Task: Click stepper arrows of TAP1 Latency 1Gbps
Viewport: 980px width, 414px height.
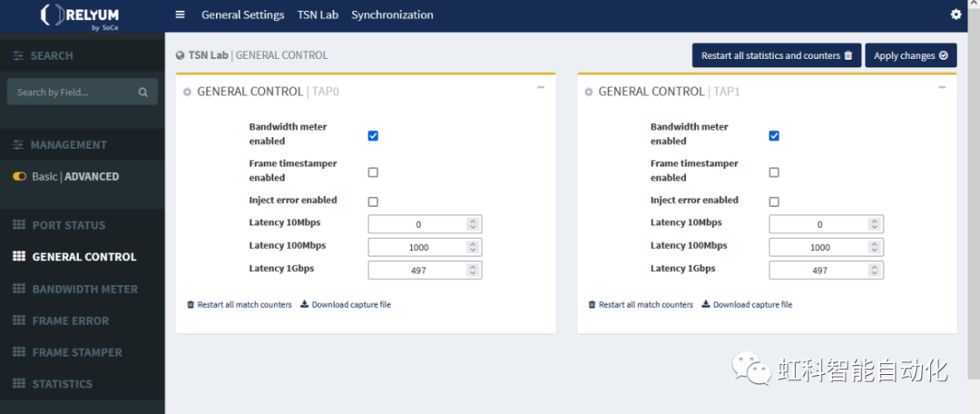Action: click(875, 271)
